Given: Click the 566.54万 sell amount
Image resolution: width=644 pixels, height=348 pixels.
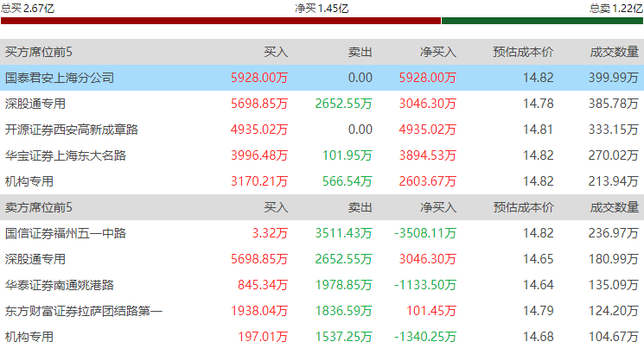Looking at the screenshot, I should pos(347,181).
